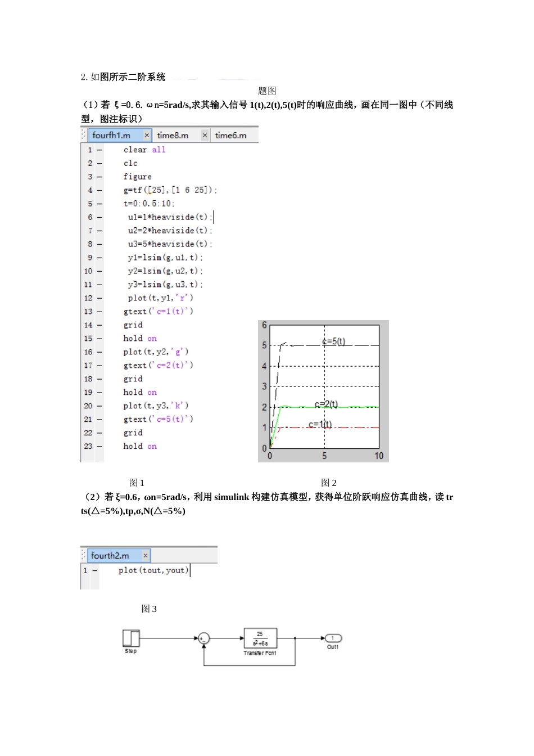534x756 pixels.
Task: Click the 图 1 caption
Action: (137, 483)
